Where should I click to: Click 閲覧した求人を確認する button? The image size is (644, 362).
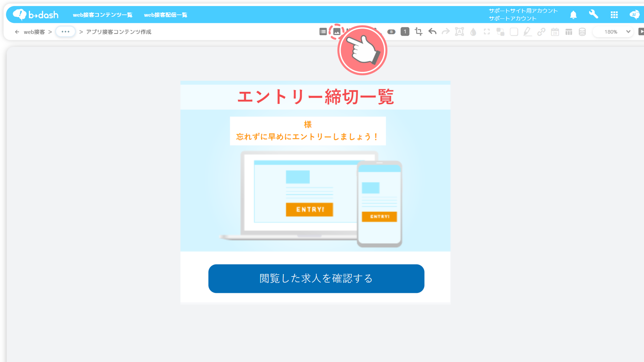pos(316,279)
